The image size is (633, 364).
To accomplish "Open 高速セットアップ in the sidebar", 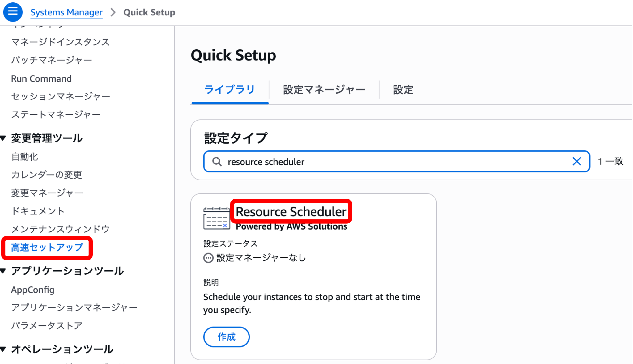I will [x=47, y=248].
